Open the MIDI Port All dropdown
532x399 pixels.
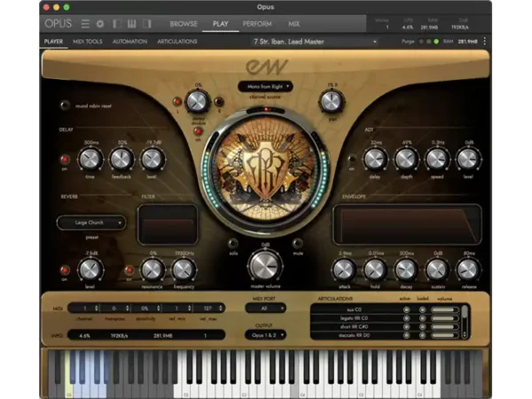coord(266,308)
